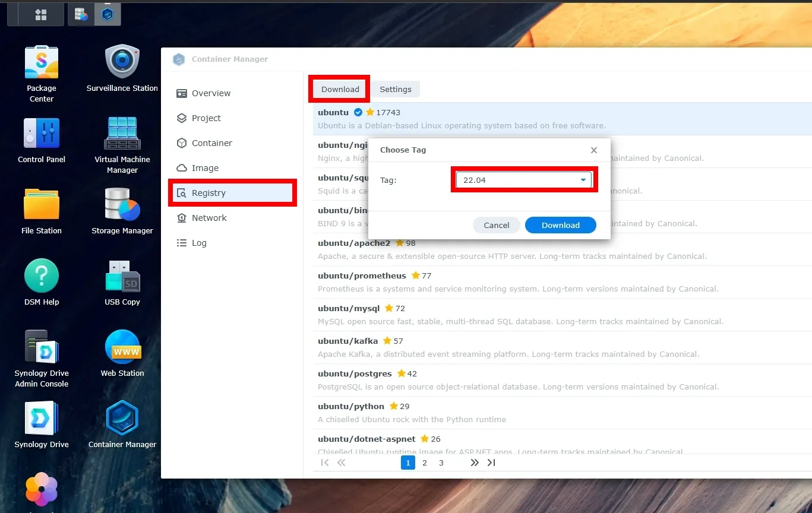This screenshot has height=513, width=812.
Task: Launch Surveillance Station
Action: [x=121, y=61]
